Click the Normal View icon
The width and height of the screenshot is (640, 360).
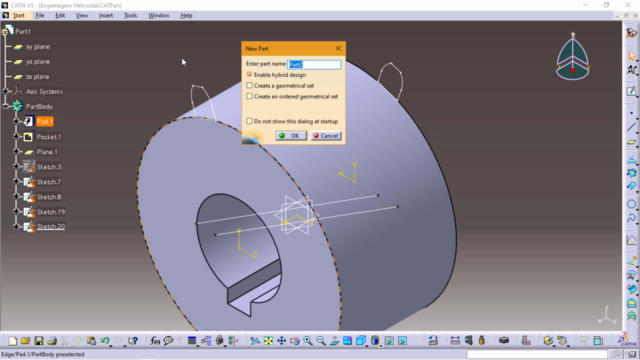point(334,341)
